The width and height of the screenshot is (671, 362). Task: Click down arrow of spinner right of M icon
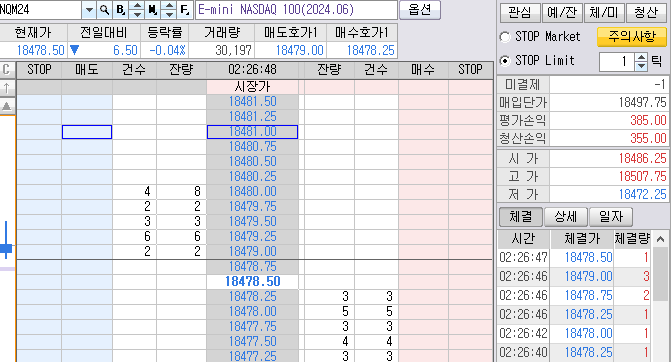click(169, 14)
